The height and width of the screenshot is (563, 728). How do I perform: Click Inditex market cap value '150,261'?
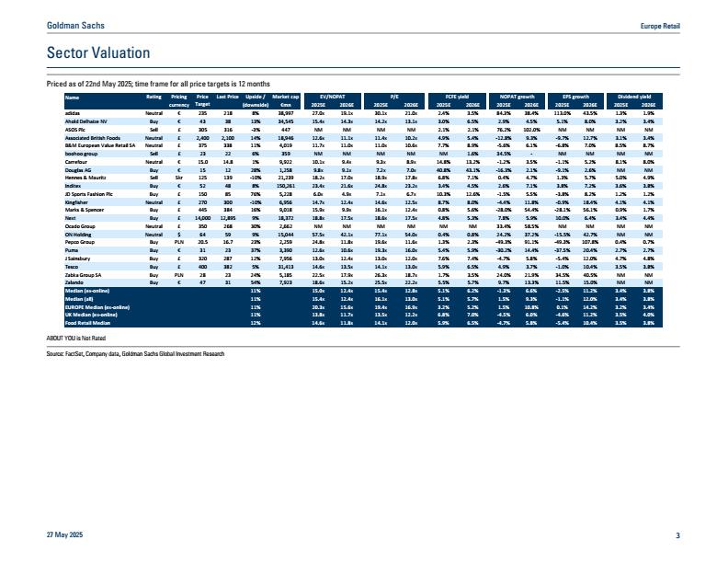coord(286,186)
